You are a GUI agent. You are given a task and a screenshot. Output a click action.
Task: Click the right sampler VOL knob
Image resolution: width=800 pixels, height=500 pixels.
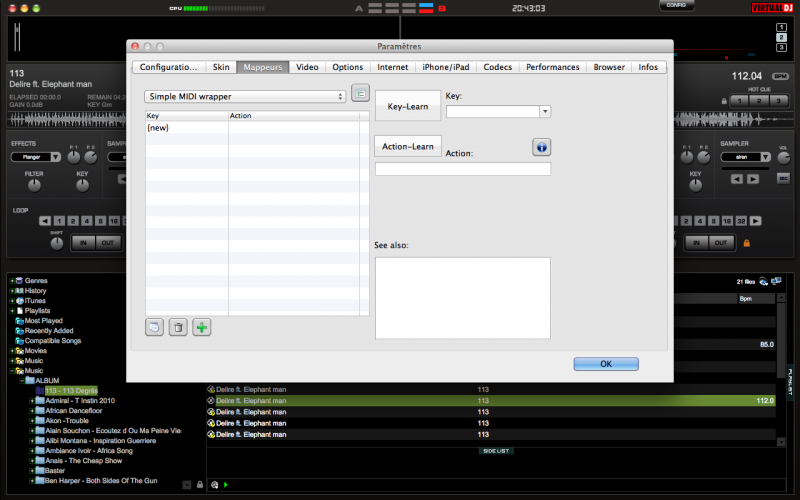(784, 158)
